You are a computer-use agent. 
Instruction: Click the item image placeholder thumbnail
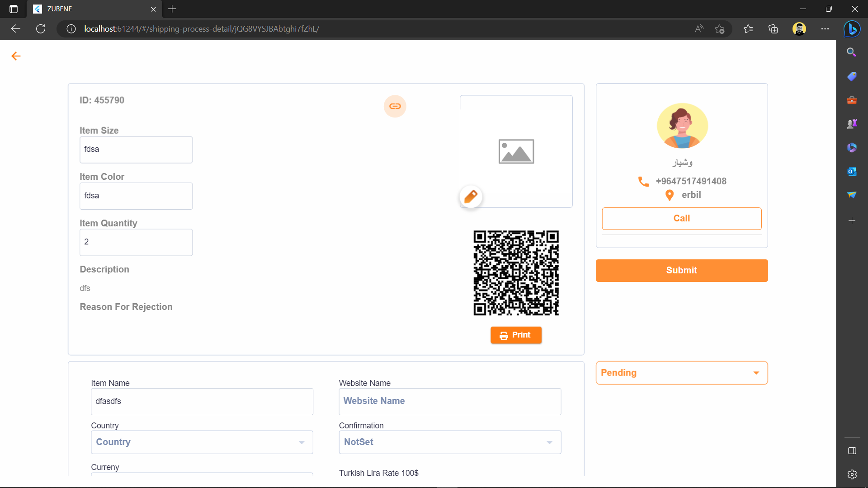pyautogui.click(x=516, y=151)
